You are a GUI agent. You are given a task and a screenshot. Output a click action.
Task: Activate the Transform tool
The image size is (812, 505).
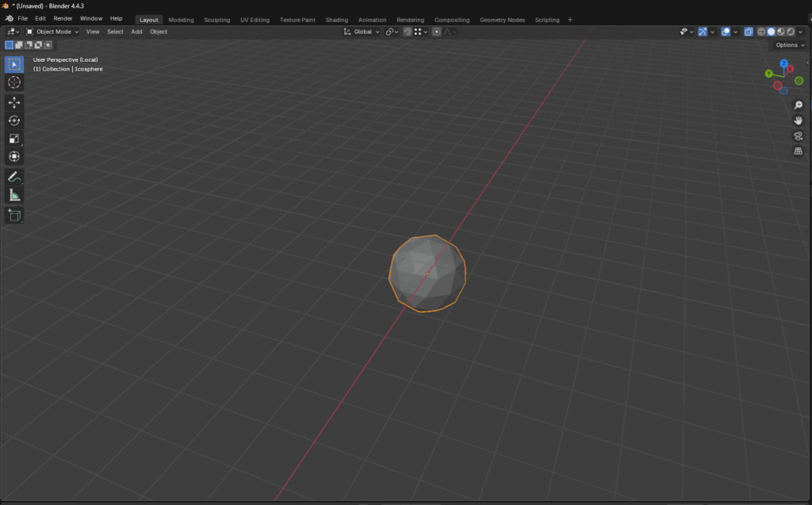(x=14, y=156)
